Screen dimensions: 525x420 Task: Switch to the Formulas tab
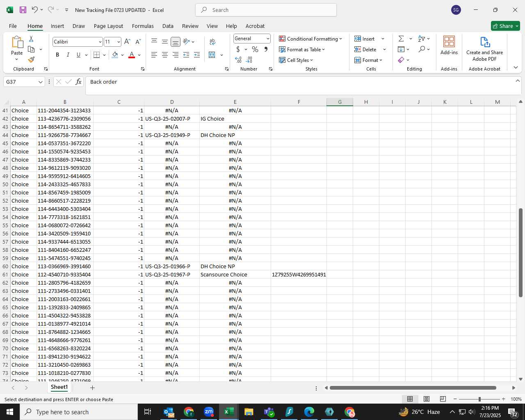tap(143, 26)
